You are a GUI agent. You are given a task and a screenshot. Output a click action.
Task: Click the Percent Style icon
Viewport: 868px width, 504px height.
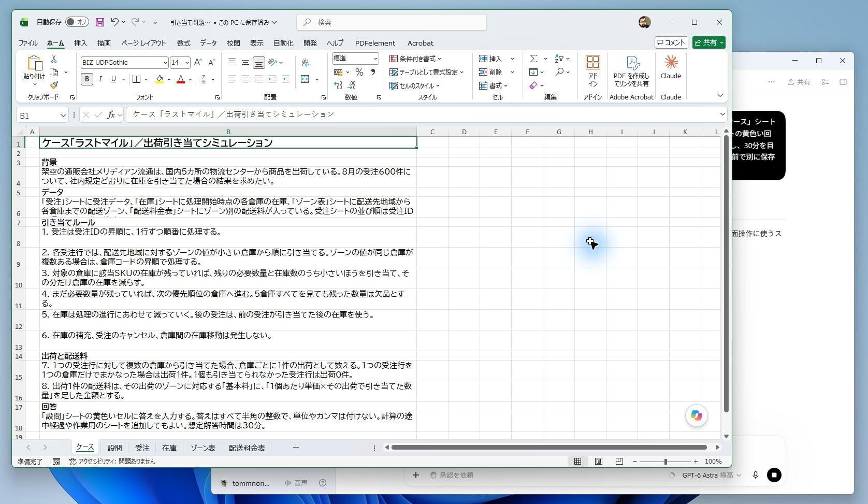(x=359, y=73)
